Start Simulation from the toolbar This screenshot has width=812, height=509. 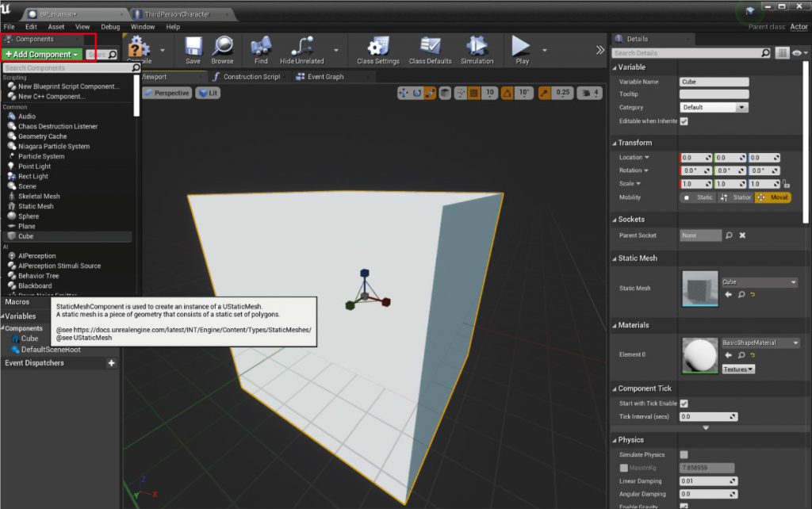[477, 50]
